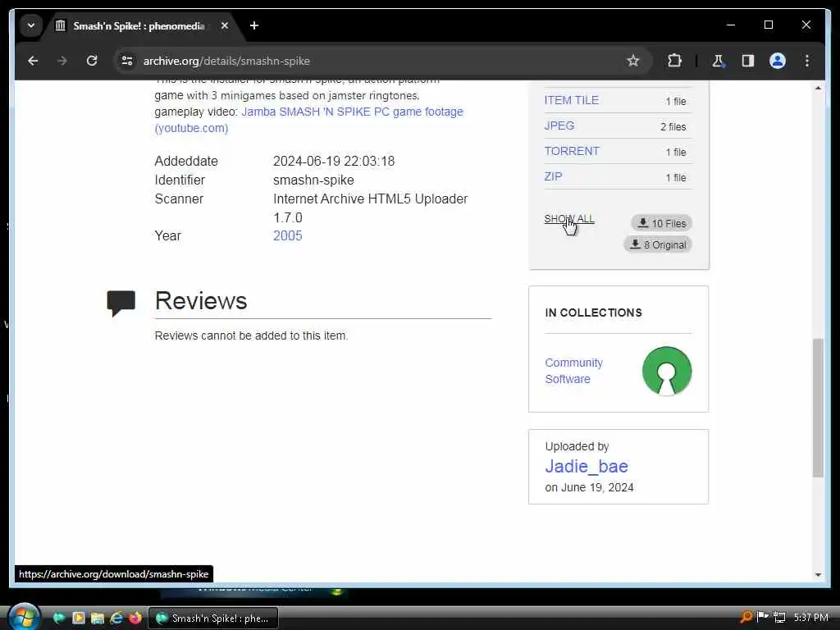Click the text 'Reviews cannot be added to this item.'
Viewport: 840px width, 630px height.
coord(251,336)
